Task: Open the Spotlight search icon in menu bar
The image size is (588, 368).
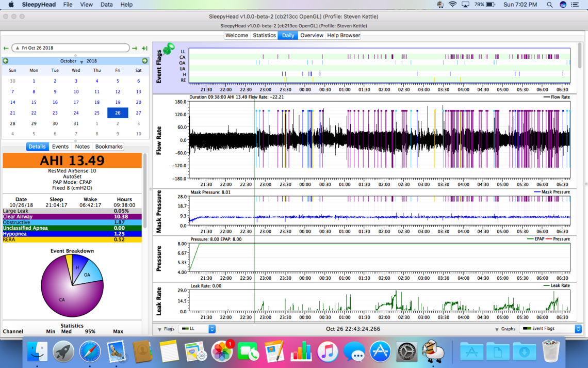Action: coord(549,5)
